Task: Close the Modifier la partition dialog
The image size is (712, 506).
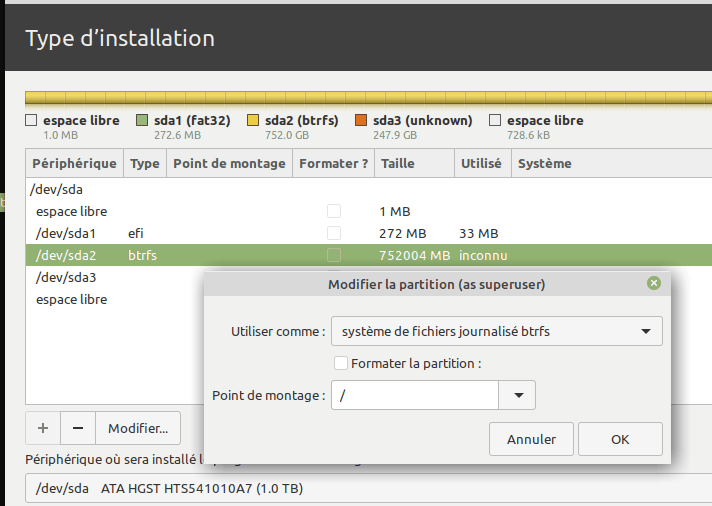Action: [654, 284]
